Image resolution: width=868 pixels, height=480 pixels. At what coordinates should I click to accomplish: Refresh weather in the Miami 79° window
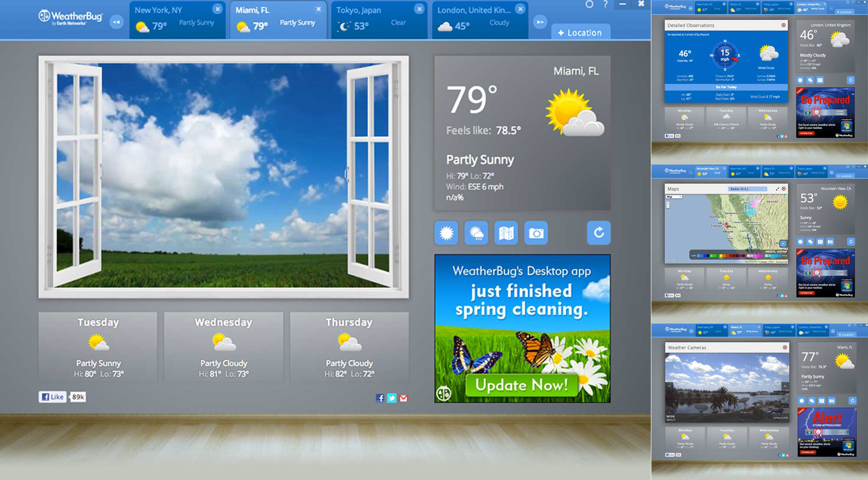coord(599,233)
